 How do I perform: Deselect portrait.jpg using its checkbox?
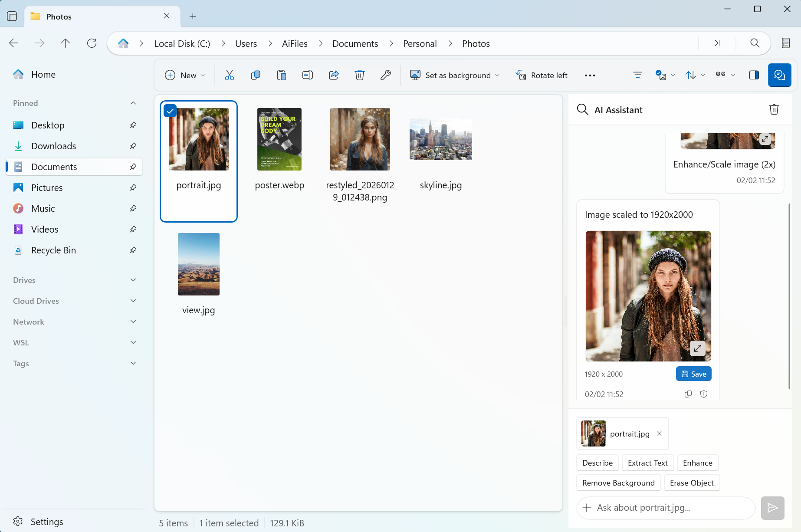(170, 111)
